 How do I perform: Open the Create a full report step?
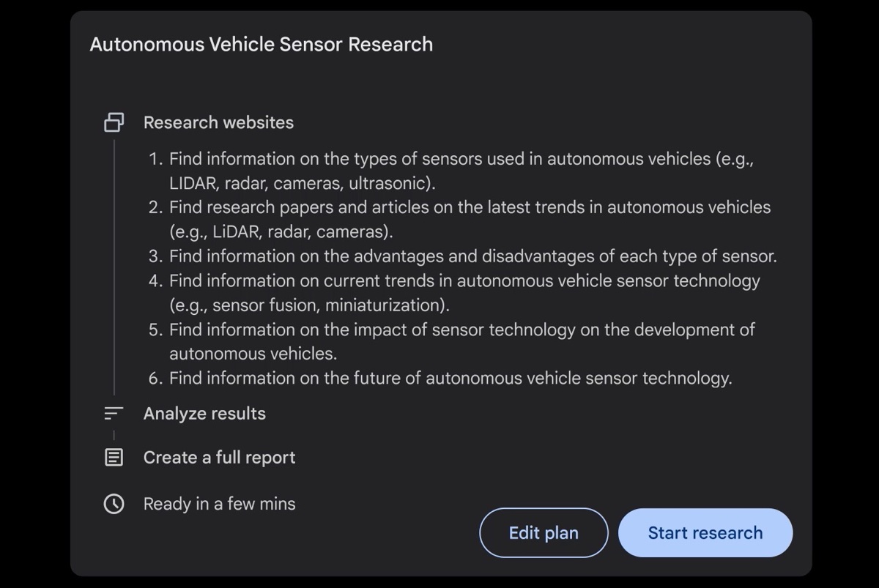219,458
